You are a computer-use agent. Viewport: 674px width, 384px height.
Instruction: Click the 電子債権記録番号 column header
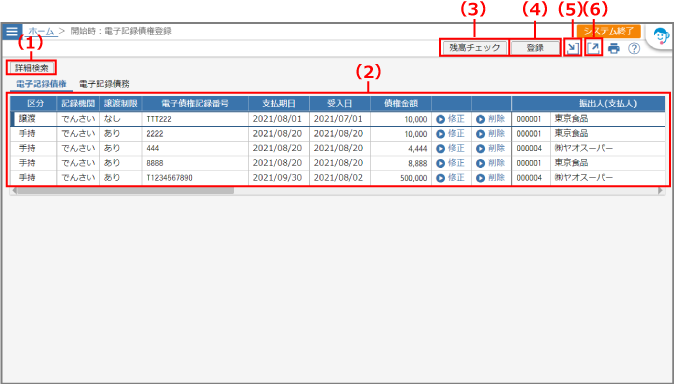[195, 104]
